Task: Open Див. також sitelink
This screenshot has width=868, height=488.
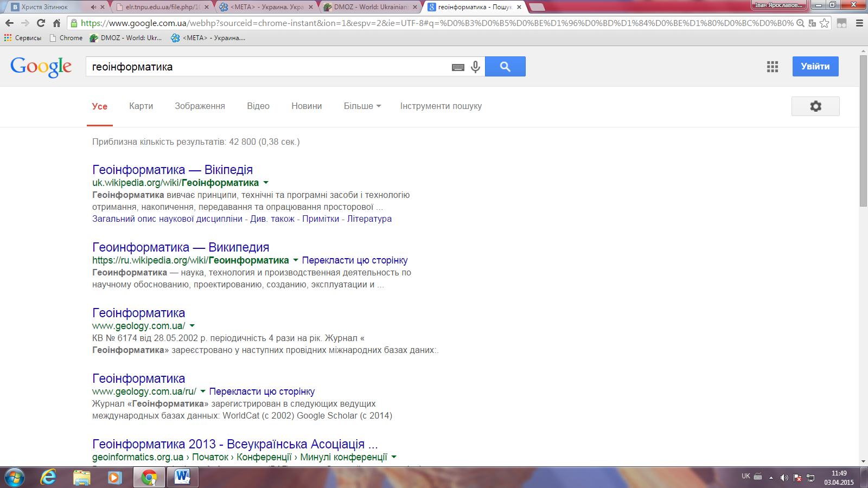Action: 272,219
